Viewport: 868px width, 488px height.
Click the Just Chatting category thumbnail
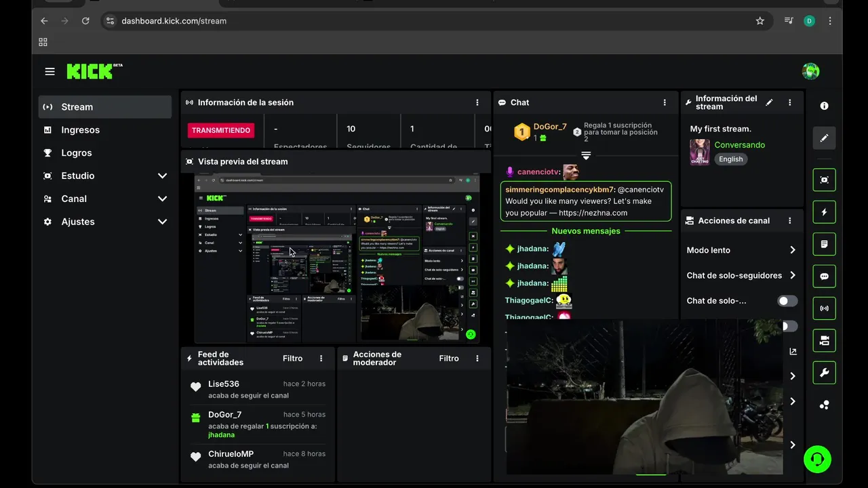click(700, 152)
